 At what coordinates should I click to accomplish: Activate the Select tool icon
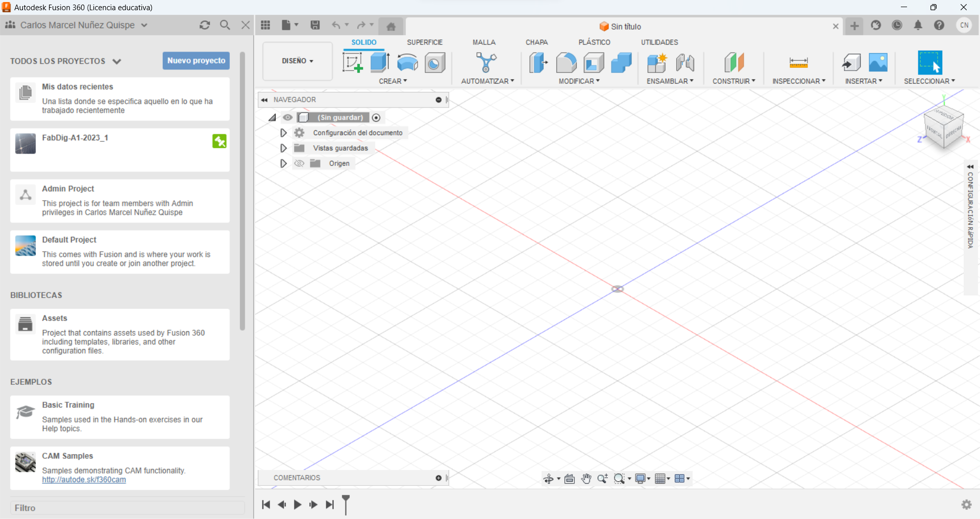(x=929, y=63)
